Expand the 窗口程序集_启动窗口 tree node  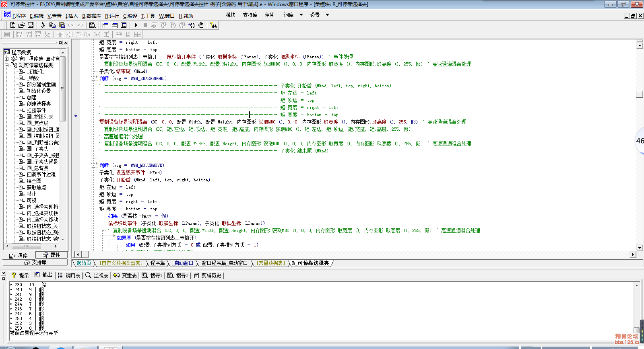[6, 59]
